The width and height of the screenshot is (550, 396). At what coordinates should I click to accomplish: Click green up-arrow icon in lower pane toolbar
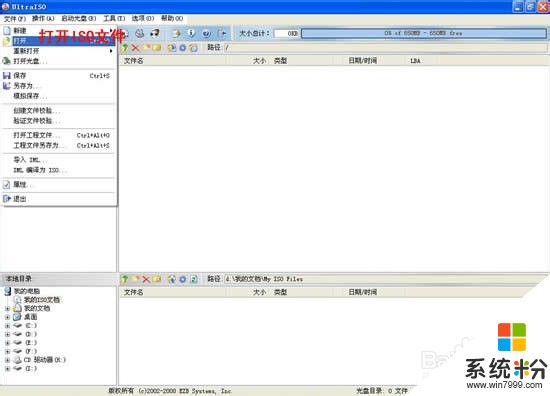[125, 279]
